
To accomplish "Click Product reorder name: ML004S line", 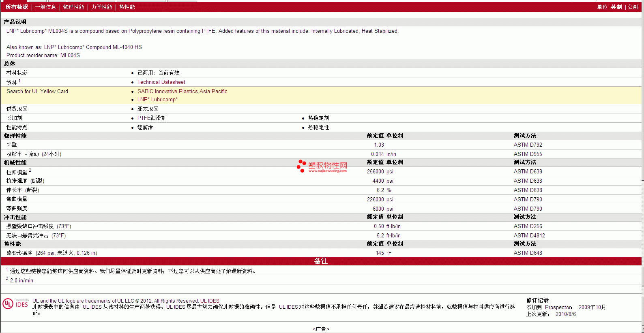I will tap(43, 55).
